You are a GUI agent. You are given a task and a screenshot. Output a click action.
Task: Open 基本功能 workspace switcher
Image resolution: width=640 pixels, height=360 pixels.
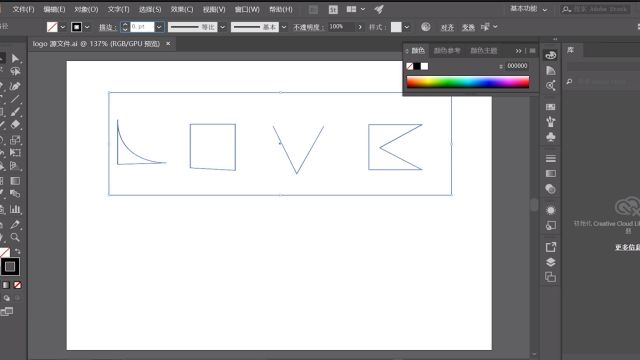point(529,9)
